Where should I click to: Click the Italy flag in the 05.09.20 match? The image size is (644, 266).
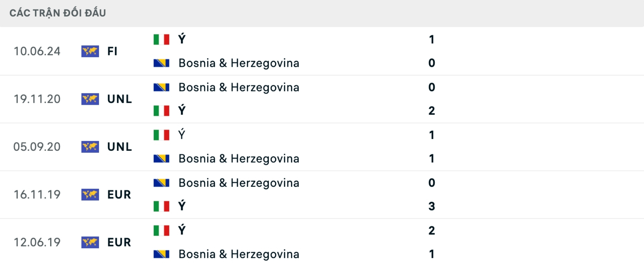pos(161,135)
